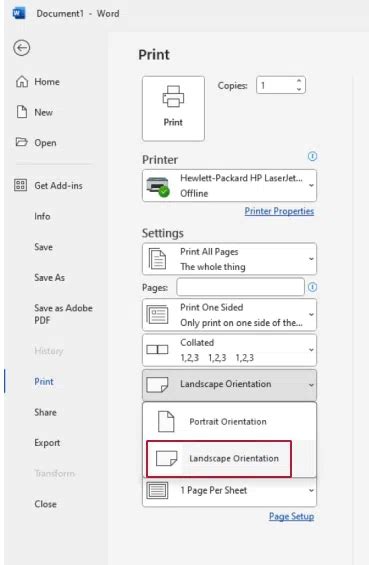Decrease copies with the down stepper arrow

[x=299, y=89]
